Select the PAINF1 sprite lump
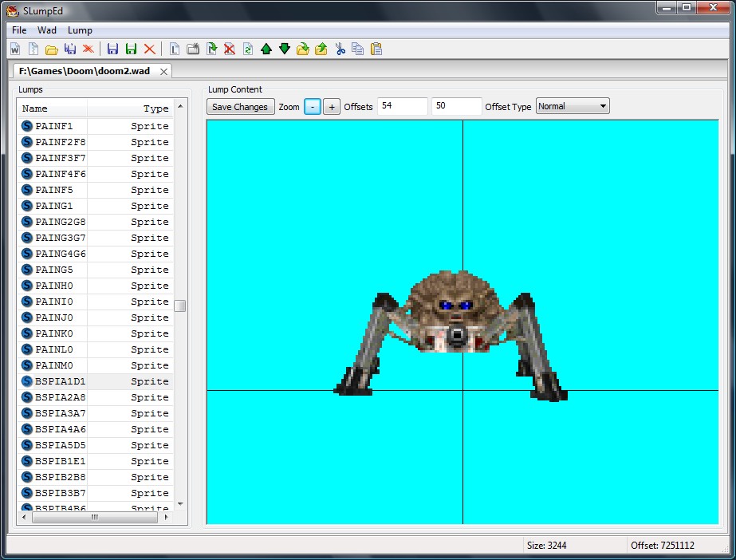736x560 pixels. pos(54,126)
